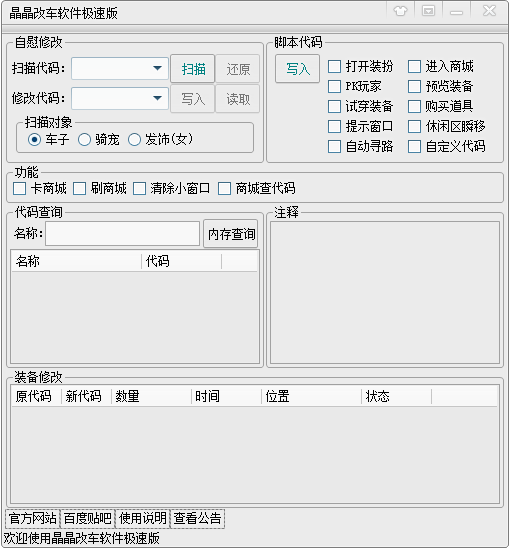Viewport: 511px width, 550px height.
Task: Click the 欢迎使用晶晶改车软件极速版 status text
Action: 81,538
